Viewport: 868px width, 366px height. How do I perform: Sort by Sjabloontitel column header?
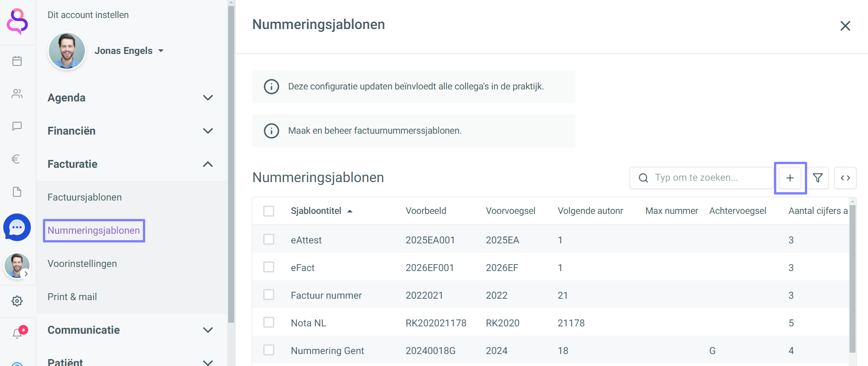[321, 211]
